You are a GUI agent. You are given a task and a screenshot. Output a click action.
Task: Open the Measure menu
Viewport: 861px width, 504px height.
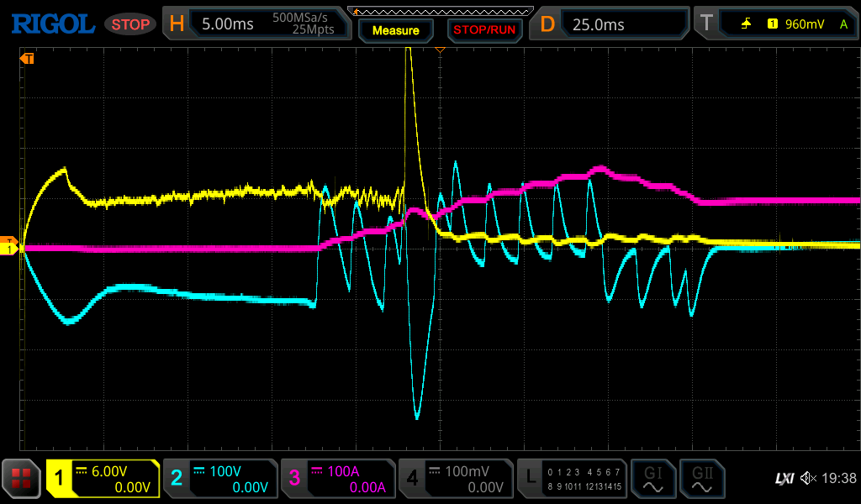(x=395, y=30)
